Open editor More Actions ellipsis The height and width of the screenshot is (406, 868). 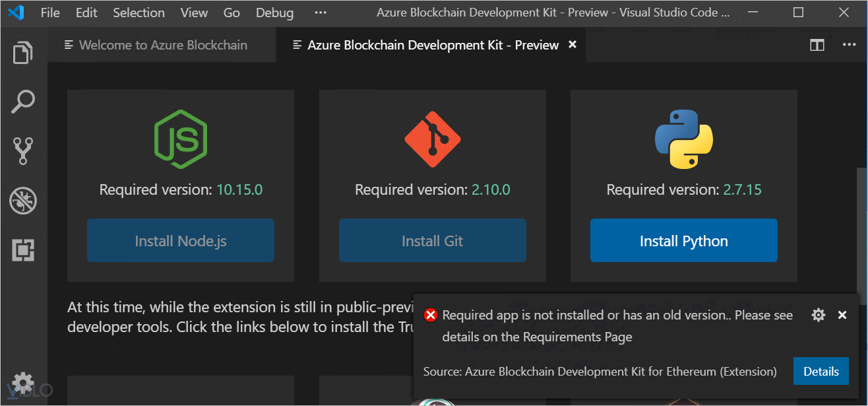coord(849,45)
